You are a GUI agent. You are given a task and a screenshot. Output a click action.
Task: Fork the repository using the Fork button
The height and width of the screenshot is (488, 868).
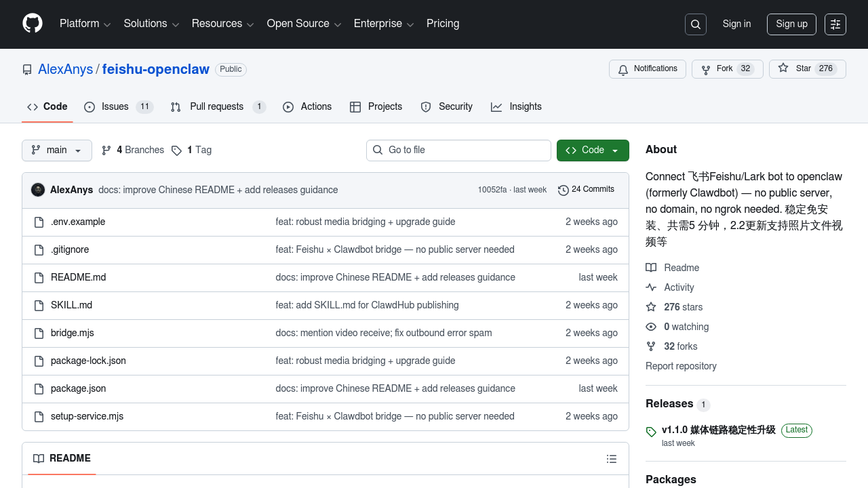pyautogui.click(x=727, y=69)
